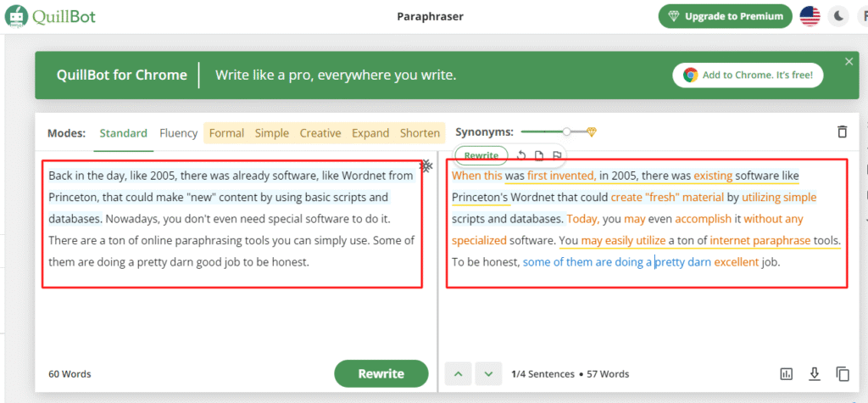This screenshot has height=403, width=868.
Task: Click the copy sentence icon in the sentence popup
Action: coord(538,156)
